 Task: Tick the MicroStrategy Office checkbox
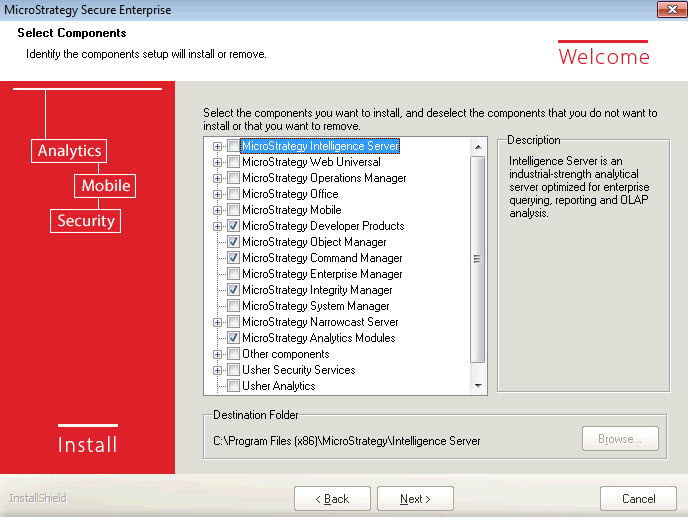point(233,194)
